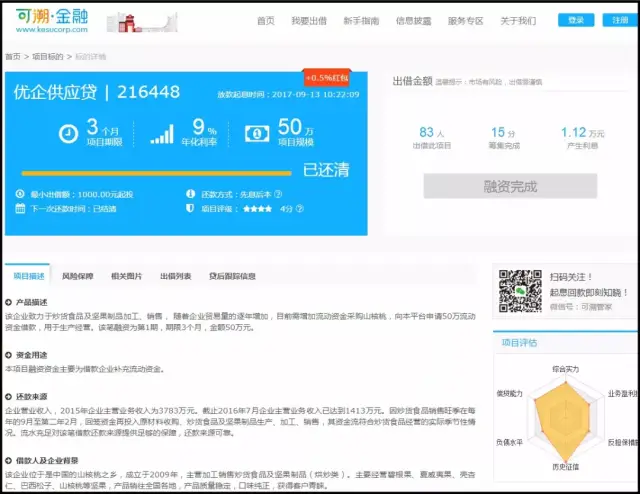Switch to the 贷后跟踪信息 tab
640x494 pixels.
point(232,276)
